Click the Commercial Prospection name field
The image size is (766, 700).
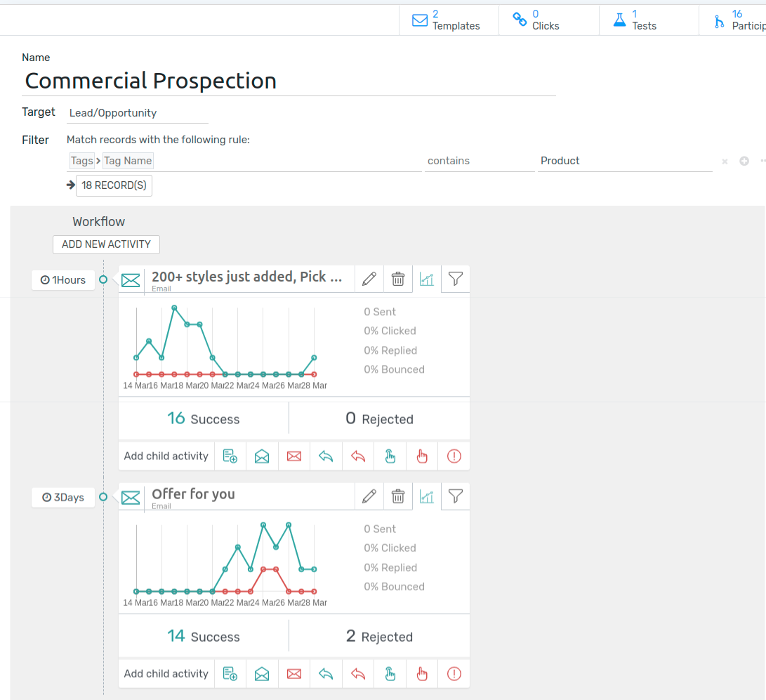[289, 81]
